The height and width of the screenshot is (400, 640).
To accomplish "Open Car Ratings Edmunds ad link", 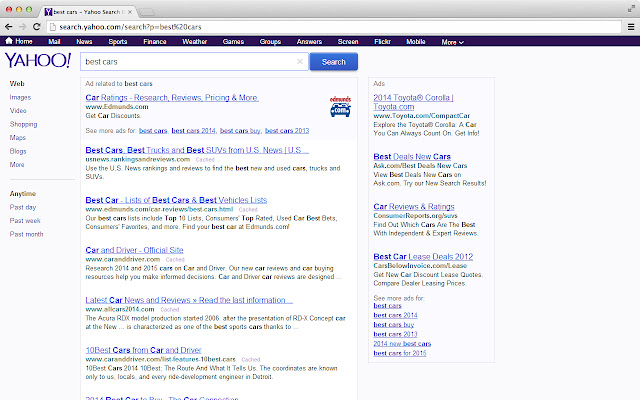I will (172, 98).
